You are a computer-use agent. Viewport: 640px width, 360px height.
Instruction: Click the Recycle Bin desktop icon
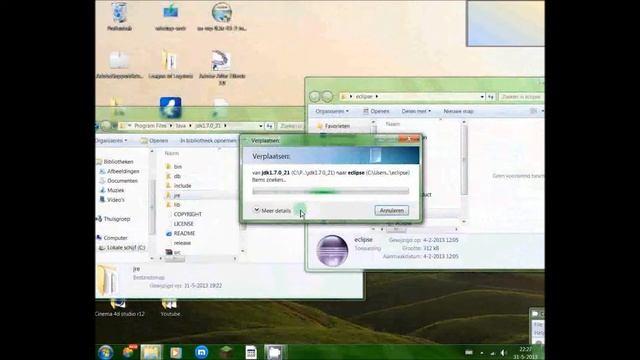pyautogui.click(x=119, y=16)
